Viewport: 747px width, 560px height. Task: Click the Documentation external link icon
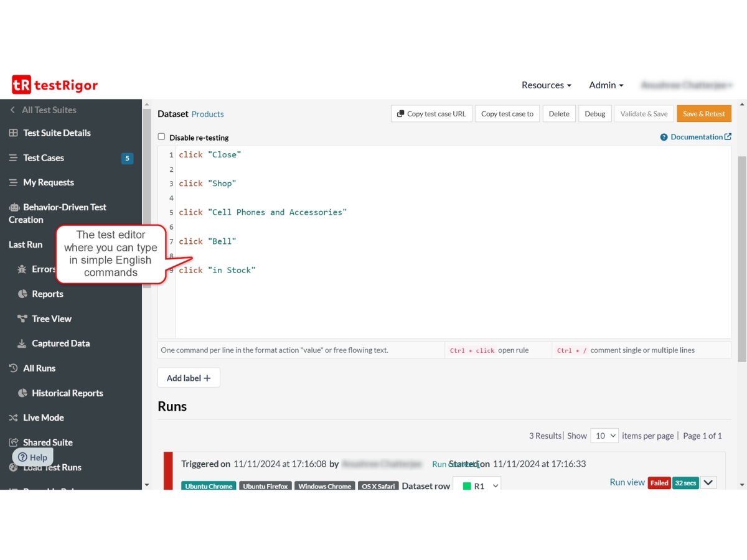(x=728, y=137)
